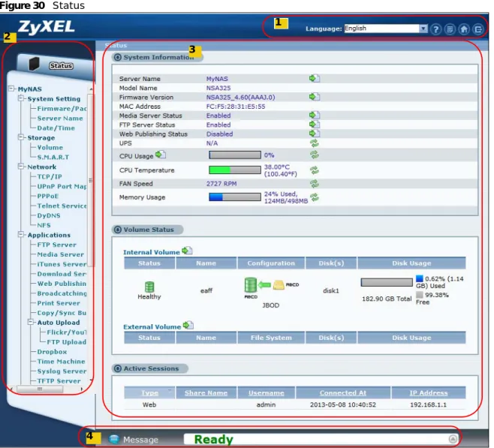494x448 pixels.
Task: Open Telnet Service settings
Action: 62,206
